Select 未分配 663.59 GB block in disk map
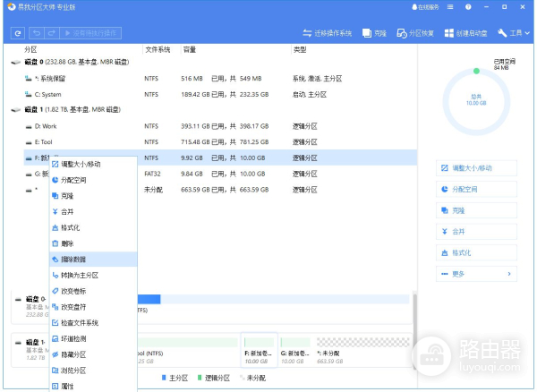Screen dimensions: 537x392 pyautogui.click(x=362, y=351)
